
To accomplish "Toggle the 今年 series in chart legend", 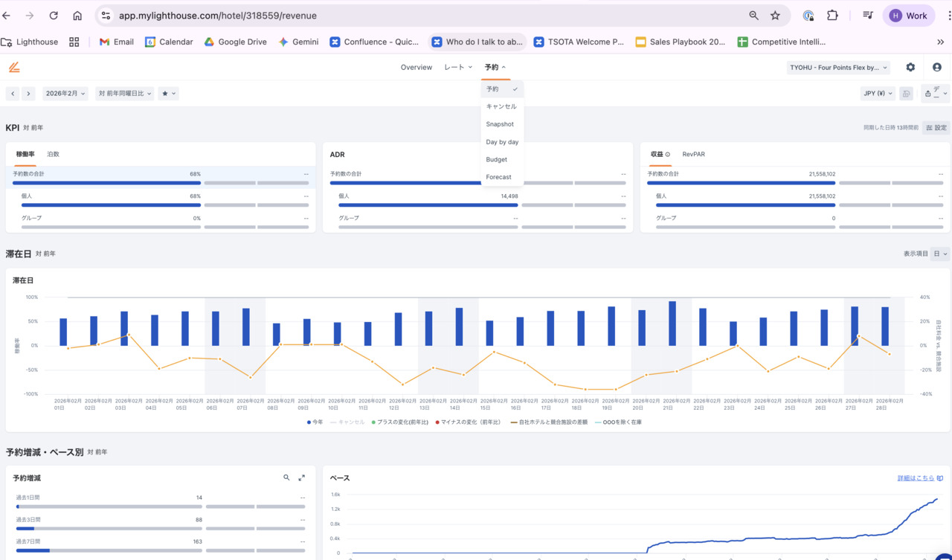I will click(315, 422).
